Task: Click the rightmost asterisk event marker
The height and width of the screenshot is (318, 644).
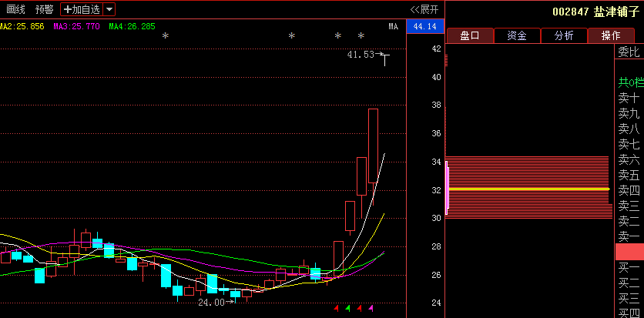Action: (x=361, y=36)
